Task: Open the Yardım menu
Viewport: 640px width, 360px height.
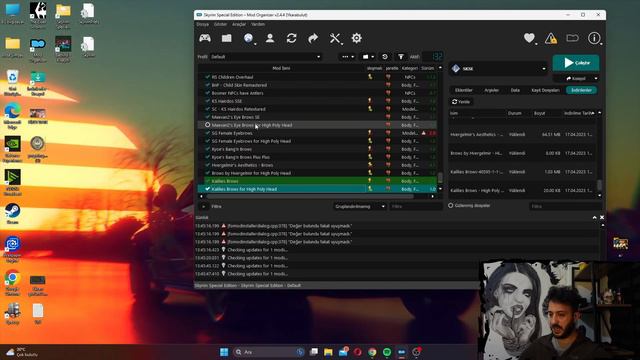Action: coord(258,24)
